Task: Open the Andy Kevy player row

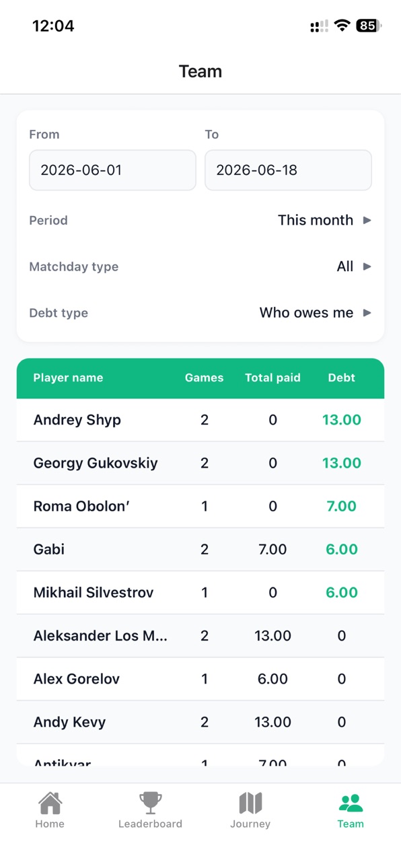Action: (200, 722)
